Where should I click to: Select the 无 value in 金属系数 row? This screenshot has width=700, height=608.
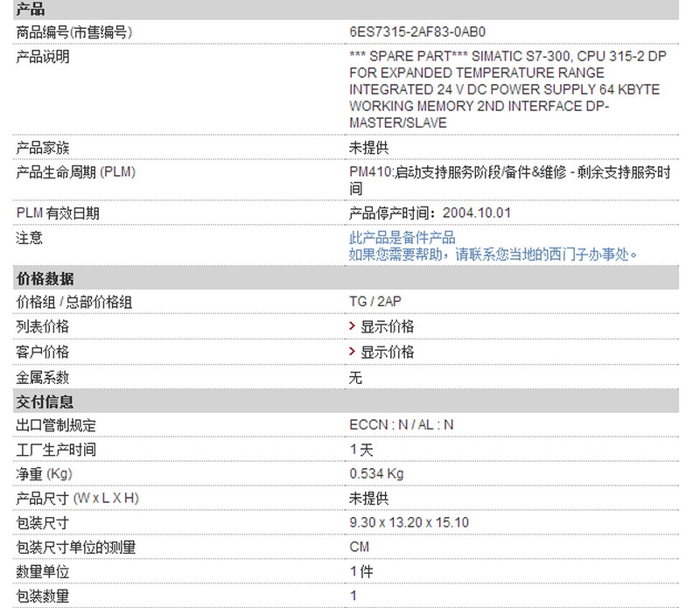(355, 378)
